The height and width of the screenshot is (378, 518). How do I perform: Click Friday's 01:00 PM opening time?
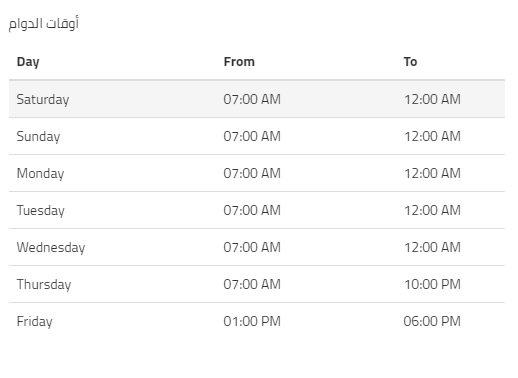(252, 321)
